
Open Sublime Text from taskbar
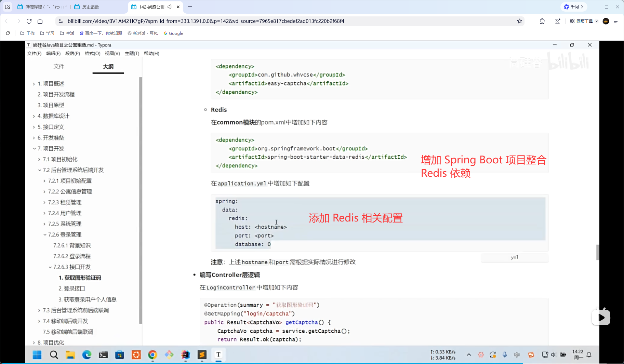coord(202,355)
